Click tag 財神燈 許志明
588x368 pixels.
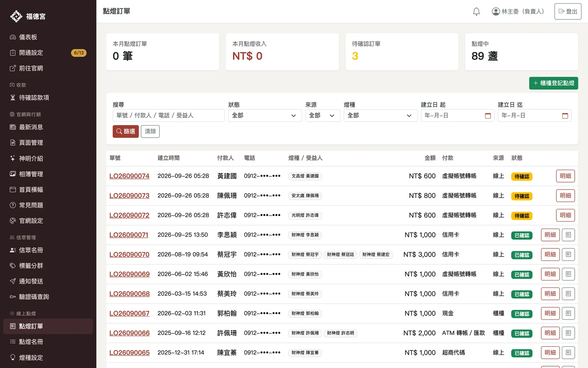340,333
